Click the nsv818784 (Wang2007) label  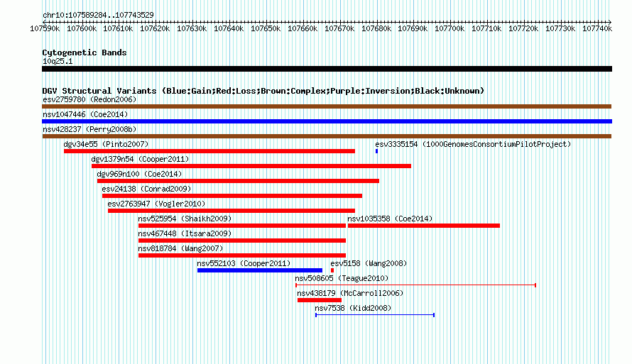[x=180, y=248]
